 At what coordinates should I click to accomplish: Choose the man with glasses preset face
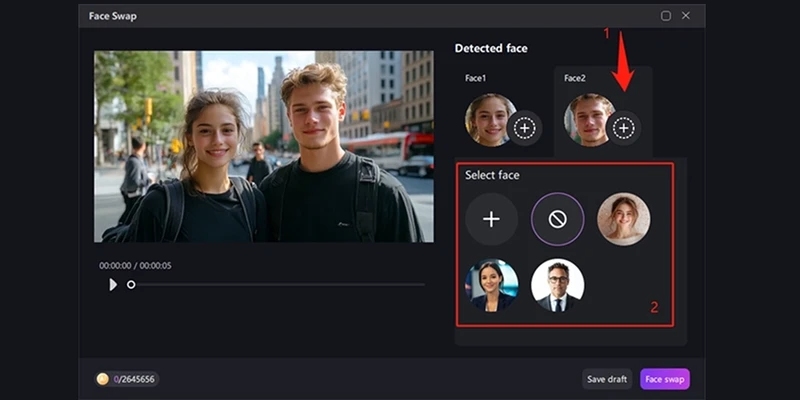click(557, 285)
